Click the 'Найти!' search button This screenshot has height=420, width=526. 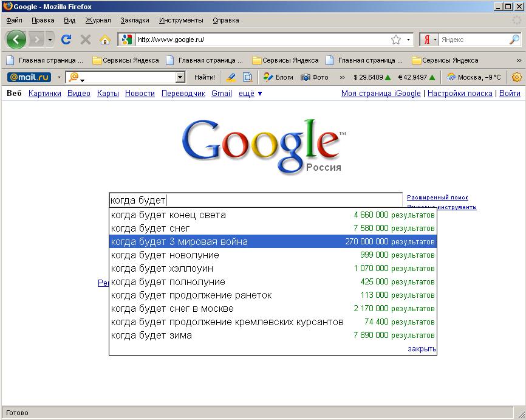(205, 77)
